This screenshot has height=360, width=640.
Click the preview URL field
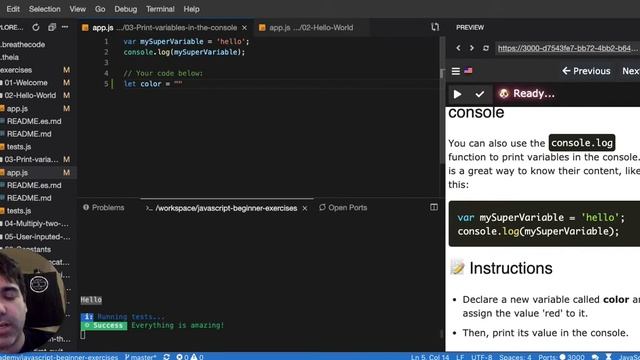tap(567, 48)
